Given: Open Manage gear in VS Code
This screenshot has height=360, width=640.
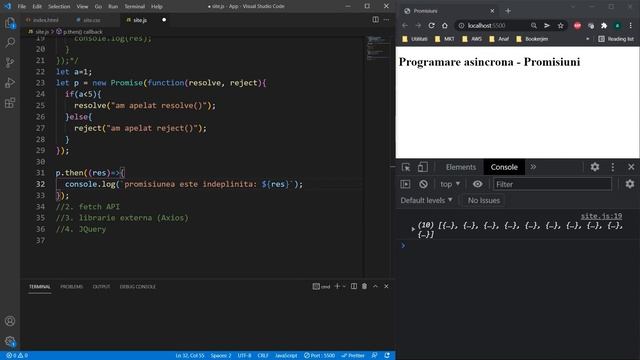Looking at the screenshot, I should [x=10, y=341].
